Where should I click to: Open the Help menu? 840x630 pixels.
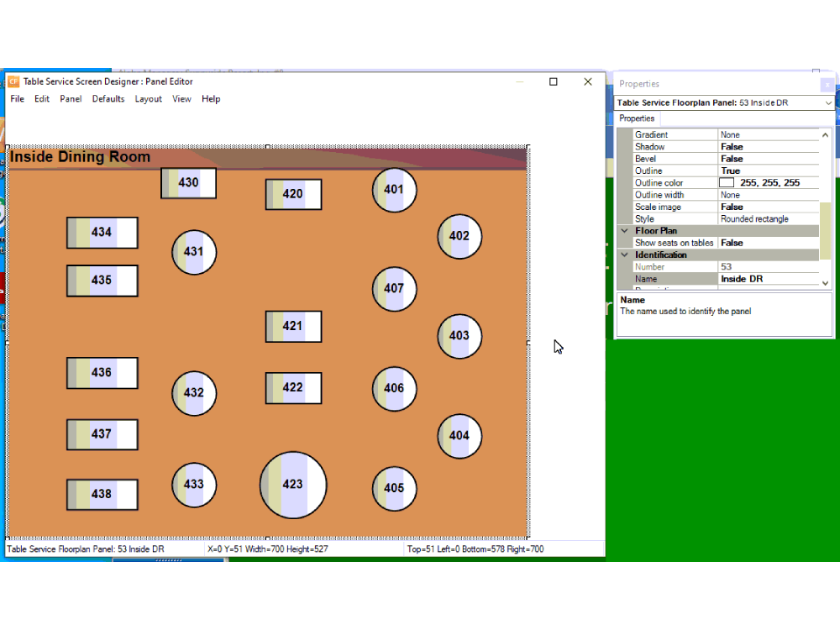(211, 99)
